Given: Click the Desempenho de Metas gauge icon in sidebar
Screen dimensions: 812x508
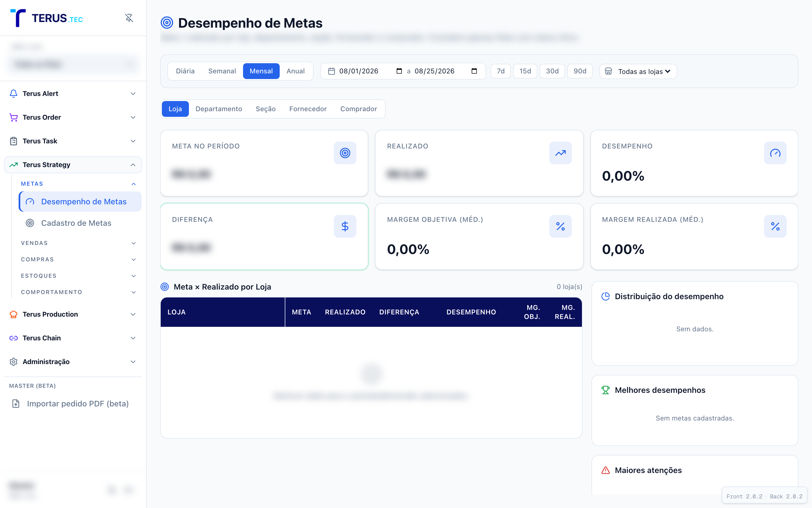Looking at the screenshot, I should pyautogui.click(x=30, y=202).
